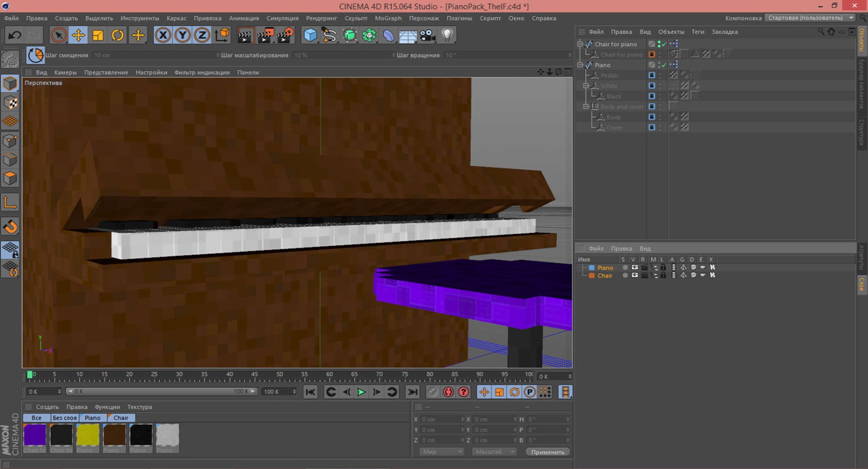
Task: Collapse the 'Chair for piano' top hierarchy
Action: click(580, 44)
